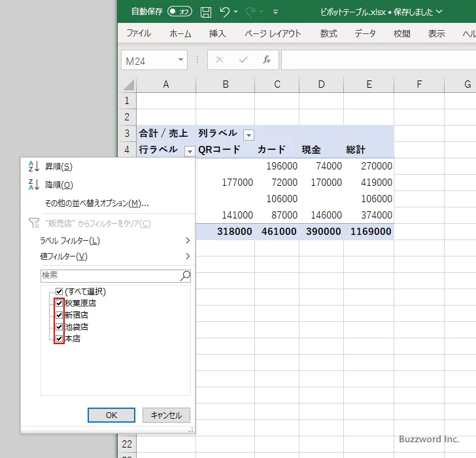This screenshot has height=458, width=476.
Task: Click the cell showing 196000
Action: pyautogui.click(x=277, y=166)
